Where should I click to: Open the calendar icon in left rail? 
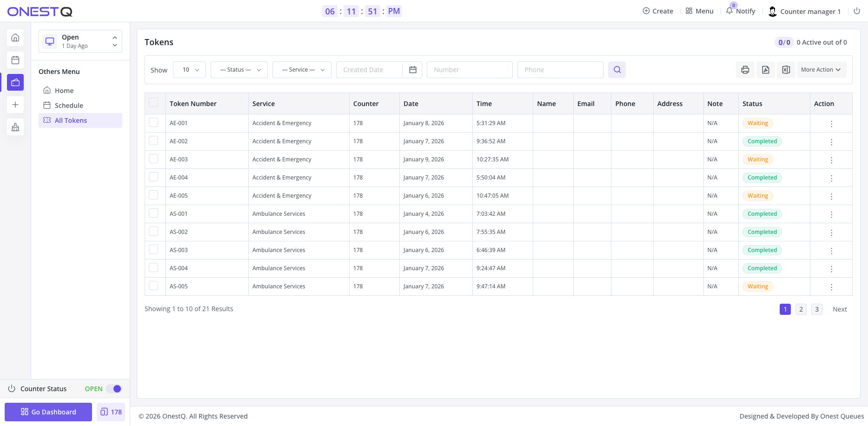point(15,60)
